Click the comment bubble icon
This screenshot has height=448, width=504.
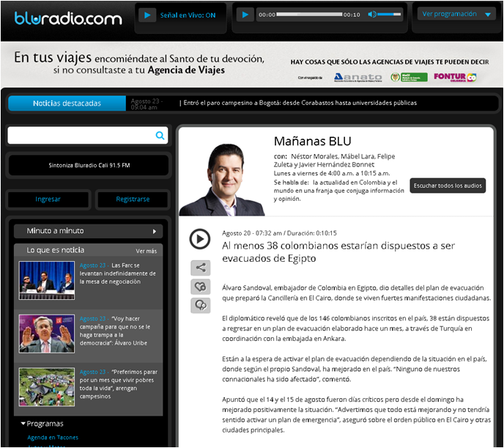coord(201,306)
